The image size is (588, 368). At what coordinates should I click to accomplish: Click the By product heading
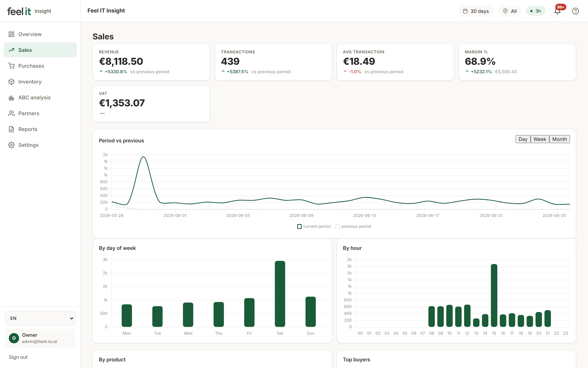pos(112,360)
